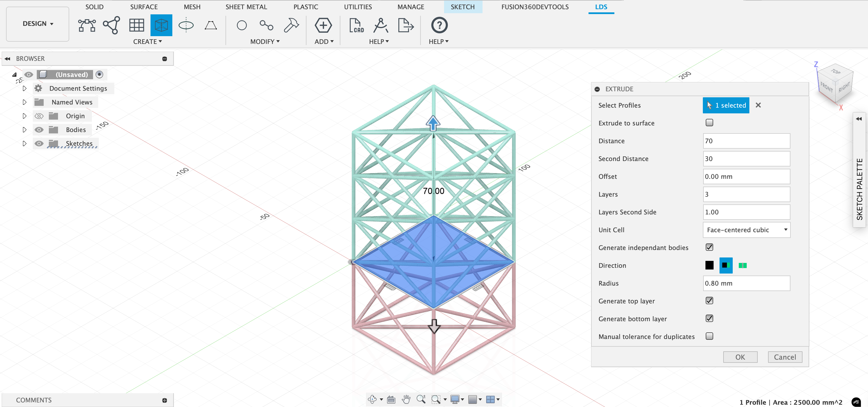Open the UTILITIES tab
The width and height of the screenshot is (868, 407).
[358, 7]
